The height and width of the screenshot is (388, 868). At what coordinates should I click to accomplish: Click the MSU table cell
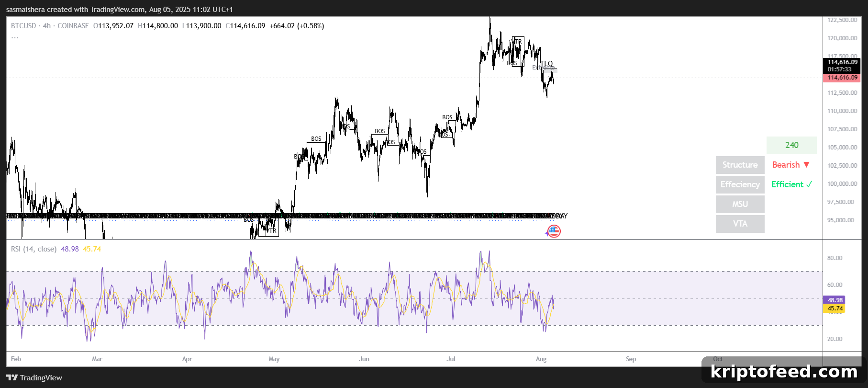[x=740, y=204]
